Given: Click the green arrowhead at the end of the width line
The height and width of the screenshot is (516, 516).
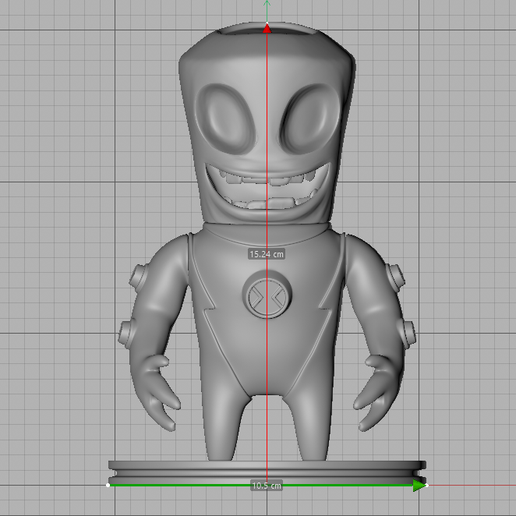Looking at the screenshot, I should (419, 485).
